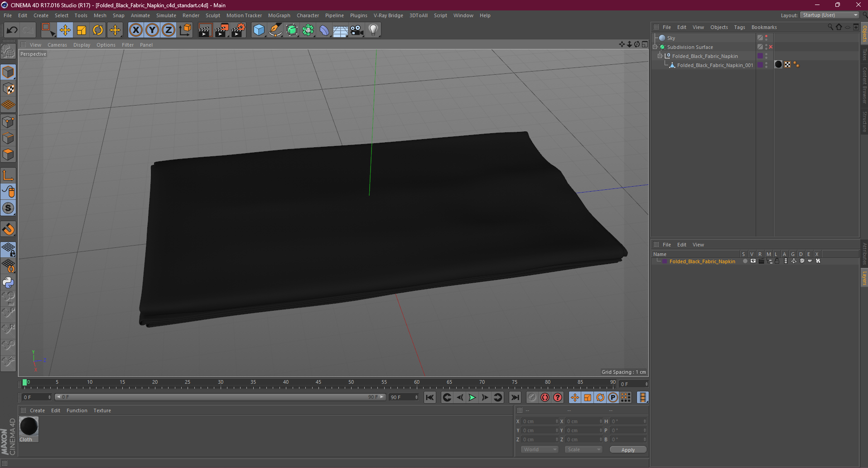Render the active view
This screenshot has height=468, width=868.
coord(205,30)
